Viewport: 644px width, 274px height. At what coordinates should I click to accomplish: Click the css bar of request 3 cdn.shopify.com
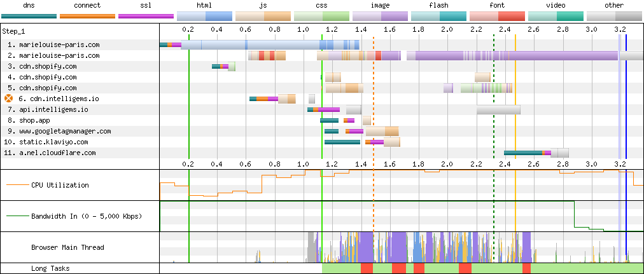coord(232,66)
